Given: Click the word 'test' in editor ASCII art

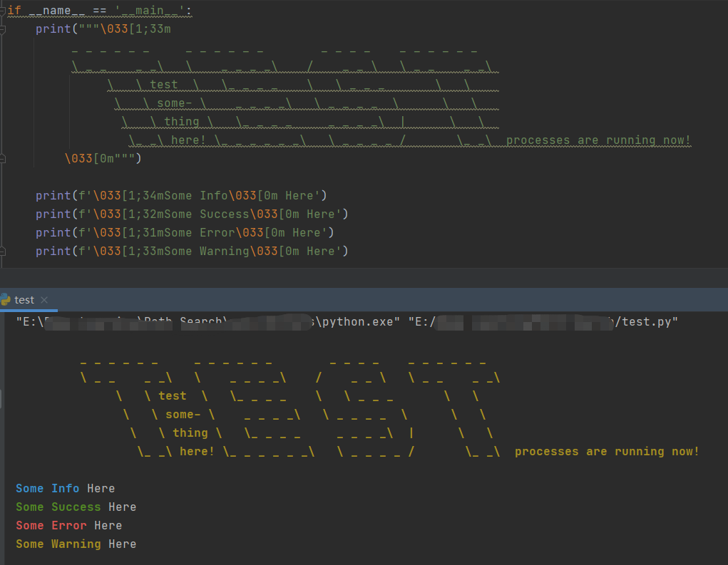Looking at the screenshot, I should [163, 84].
